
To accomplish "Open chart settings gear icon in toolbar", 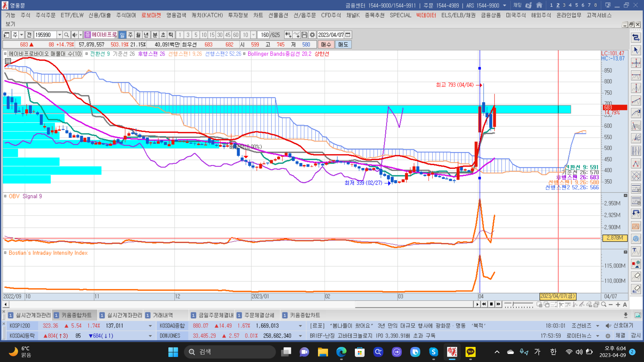I will click(x=312, y=35).
